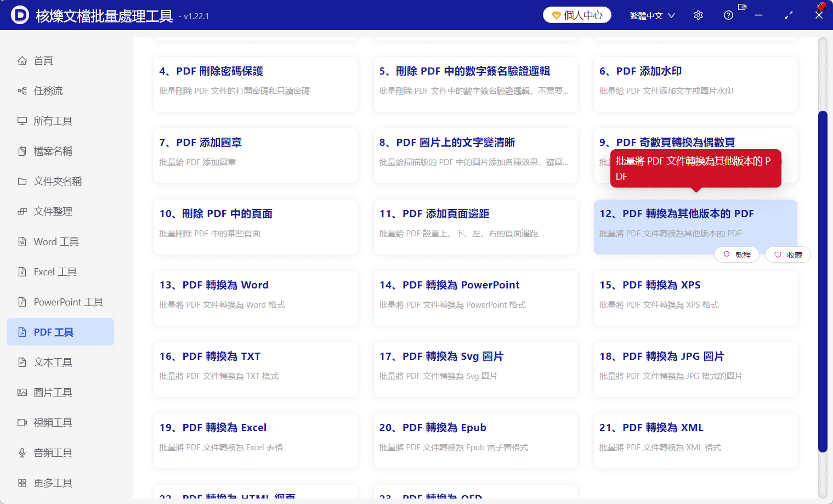Click the PowerPoint document icon in sidebar
The width and height of the screenshot is (833, 504).
tap(22, 302)
